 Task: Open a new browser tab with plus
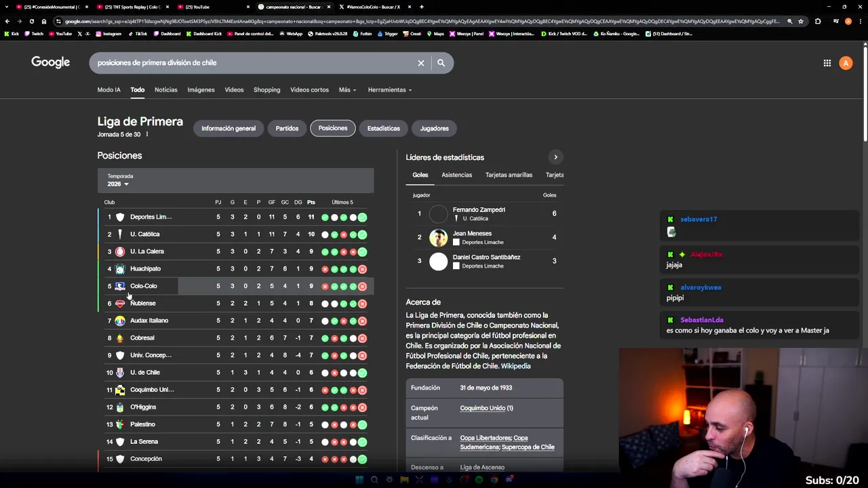[422, 7]
